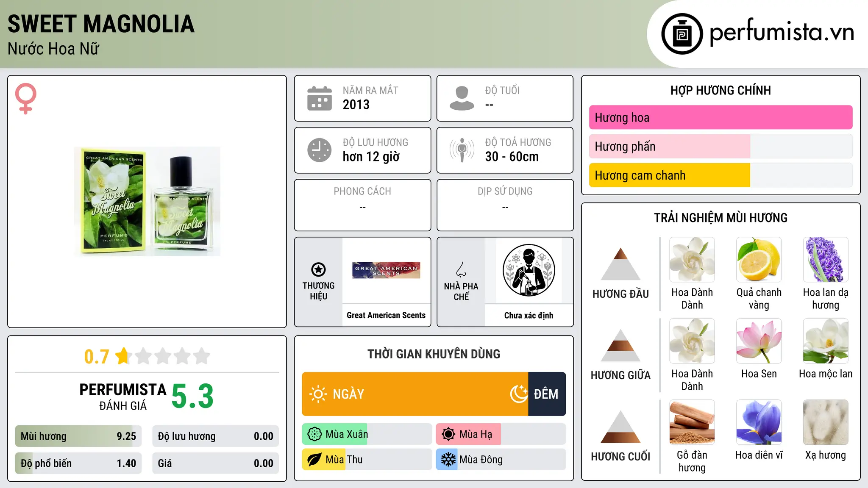
Task: Click the Thời gian khuyên dùng heading
Action: [434, 354]
